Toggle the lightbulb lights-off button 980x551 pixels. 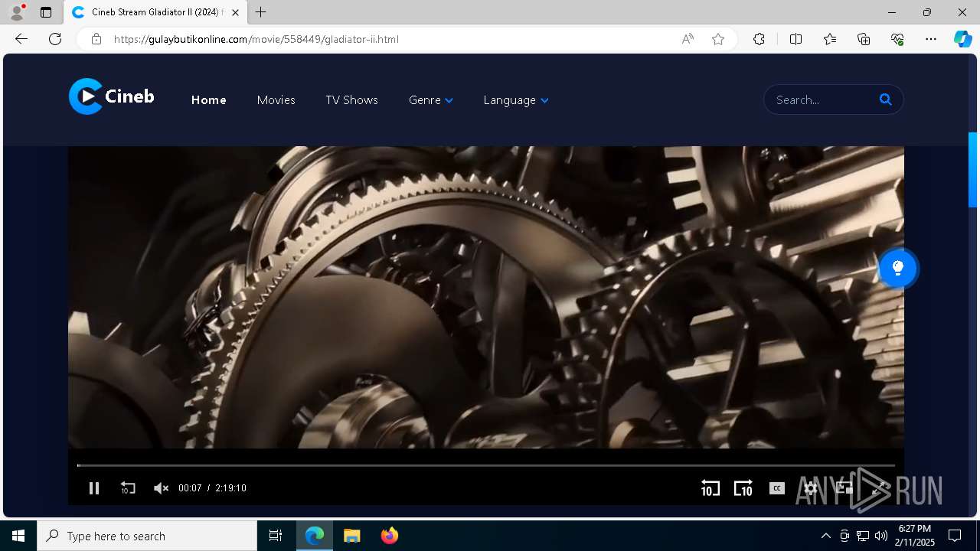click(898, 269)
